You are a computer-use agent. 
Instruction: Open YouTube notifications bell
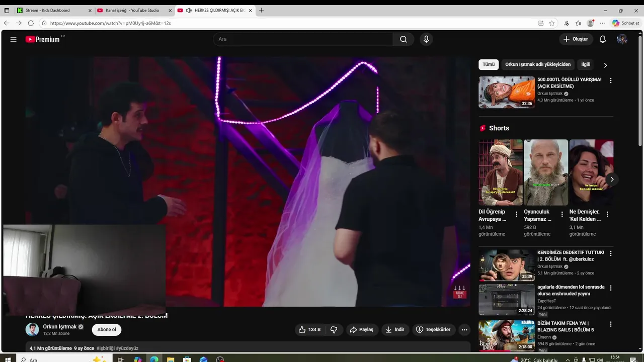click(x=603, y=39)
